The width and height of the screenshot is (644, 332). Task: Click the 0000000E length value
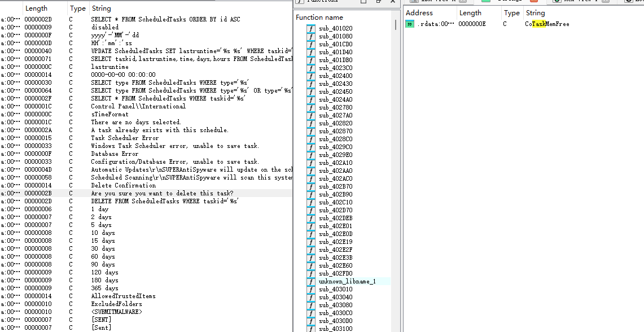[x=472, y=24]
